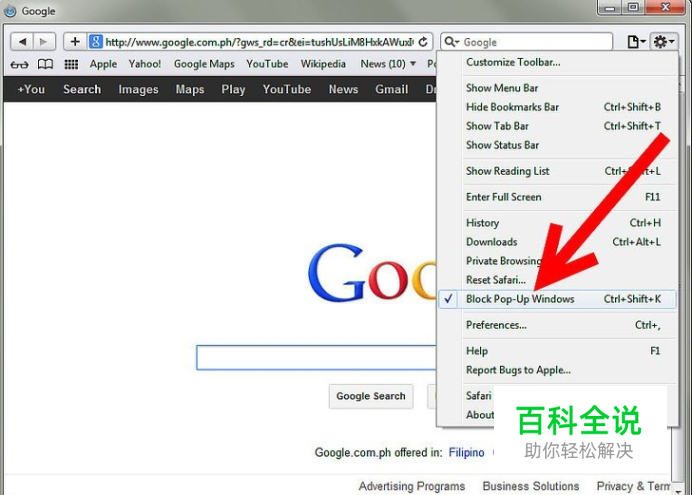Go forward with the forward arrow button
692x495 pixels.
(x=44, y=42)
